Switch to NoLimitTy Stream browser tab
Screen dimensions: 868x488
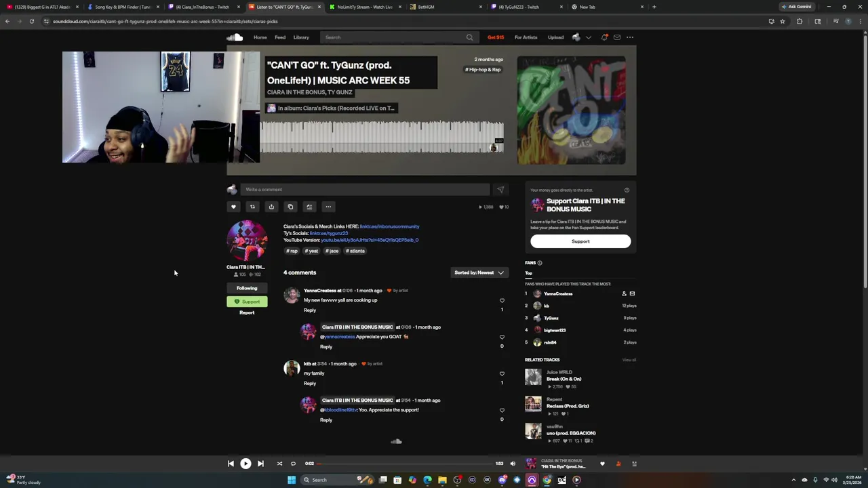pyautogui.click(x=365, y=7)
